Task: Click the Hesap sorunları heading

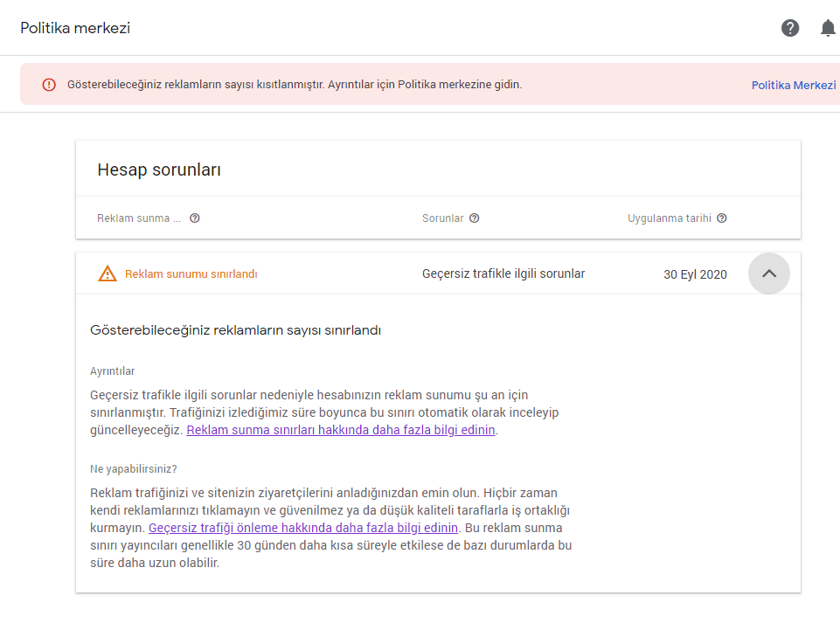Action: click(x=158, y=170)
